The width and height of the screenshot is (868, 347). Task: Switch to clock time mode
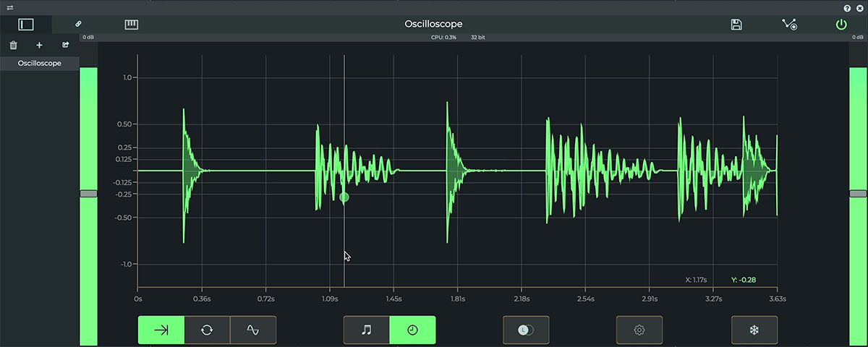point(412,330)
